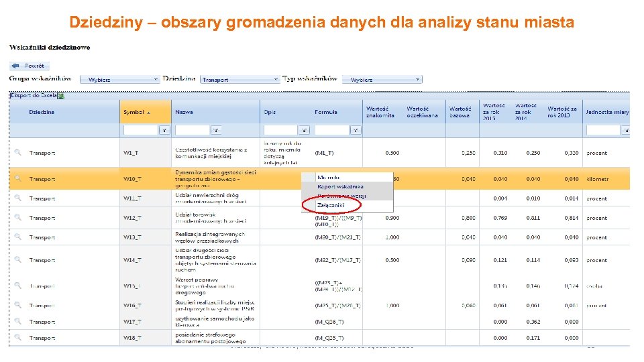Focus Jednostka miary filter input field
Viewport: 644px width, 362px height.
click(603, 130)
